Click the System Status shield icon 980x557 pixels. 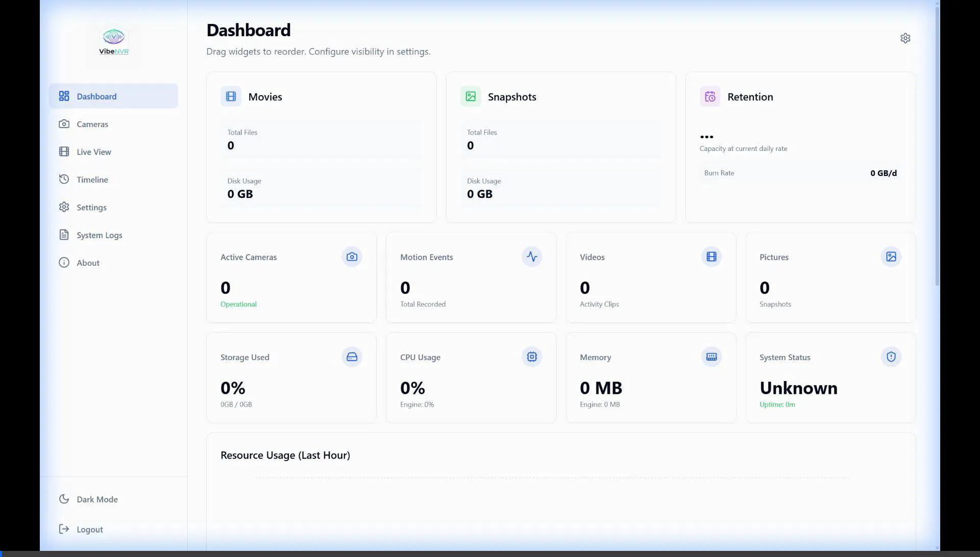click(x=891, y=357)
